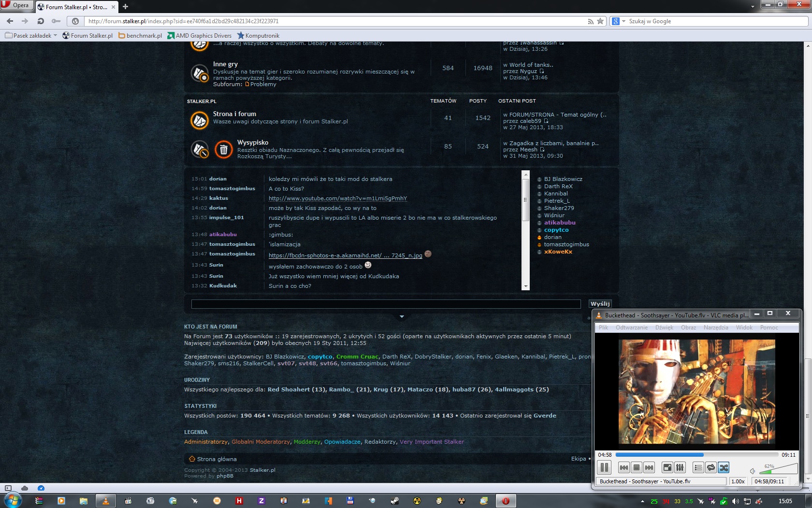Click VLC previous track button

624,467
